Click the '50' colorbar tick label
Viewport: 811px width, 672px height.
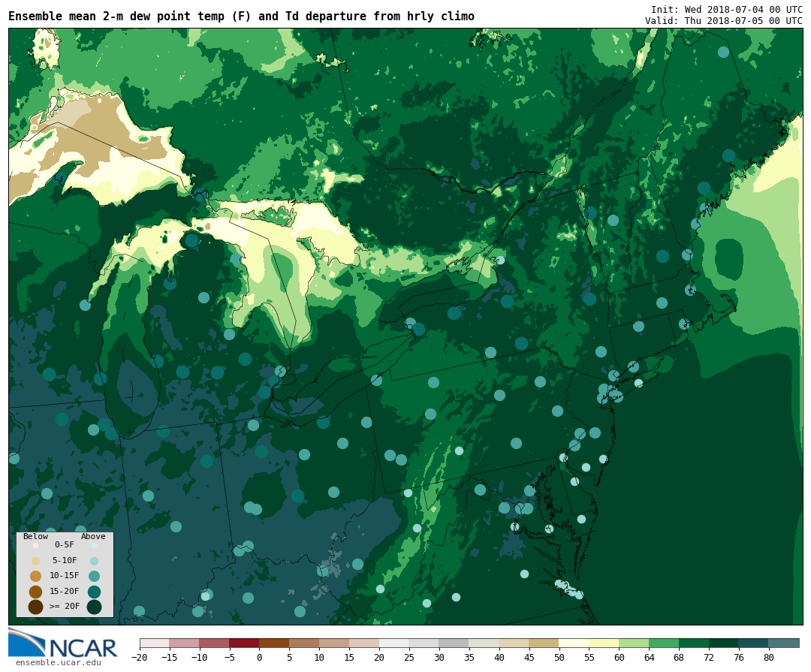(x=559, y=658)
